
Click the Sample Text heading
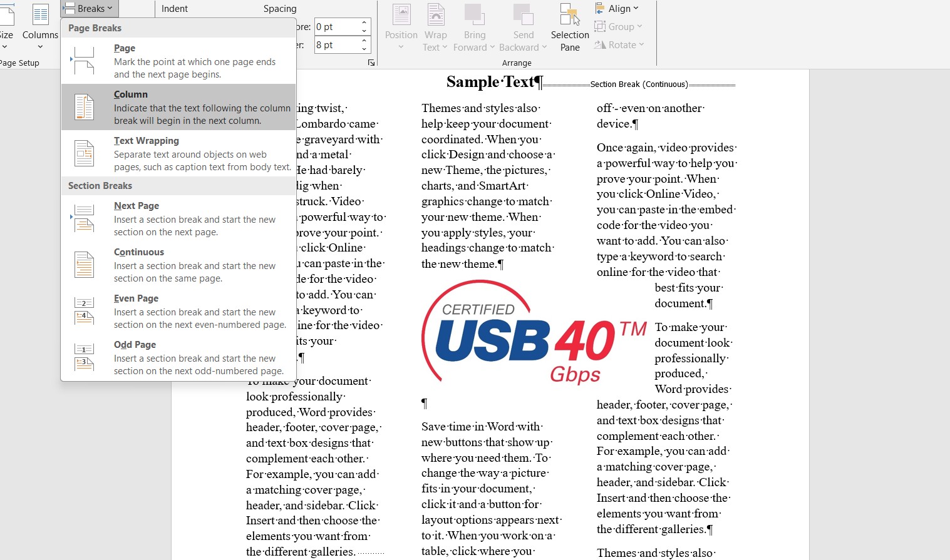490,82
